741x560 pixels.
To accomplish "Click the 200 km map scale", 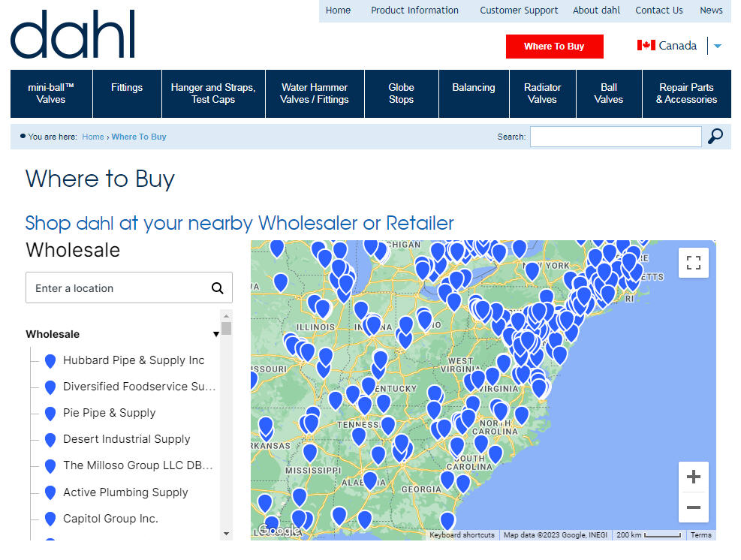I will pos(649,535).
